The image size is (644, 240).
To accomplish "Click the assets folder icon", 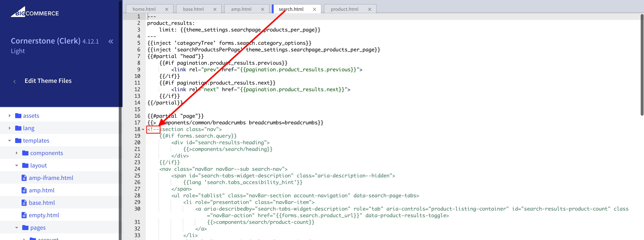I will (x=18, y=115).
